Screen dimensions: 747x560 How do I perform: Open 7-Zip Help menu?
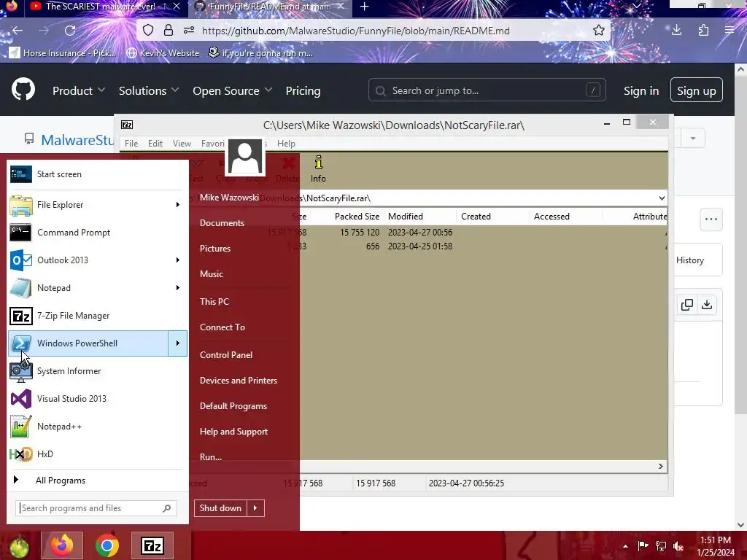pyautogui.click(x=286, y=144)
